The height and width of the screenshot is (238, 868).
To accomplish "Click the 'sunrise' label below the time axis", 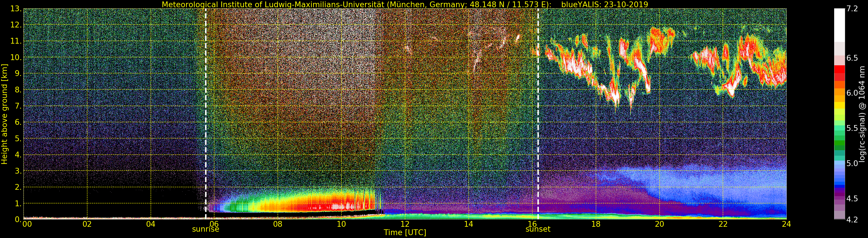I will click(x=206, y=229).
